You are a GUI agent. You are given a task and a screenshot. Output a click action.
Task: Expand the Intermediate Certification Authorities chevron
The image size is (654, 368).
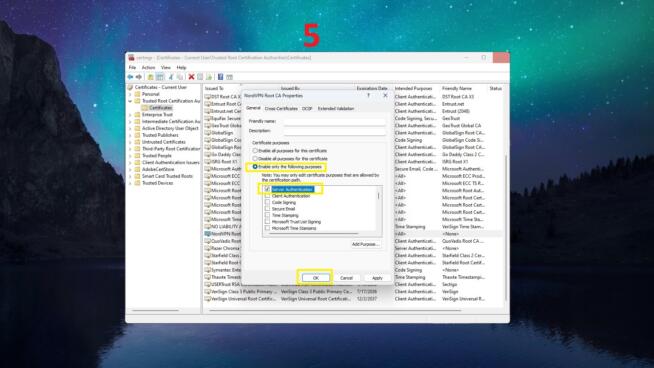[x=130, y=121]
